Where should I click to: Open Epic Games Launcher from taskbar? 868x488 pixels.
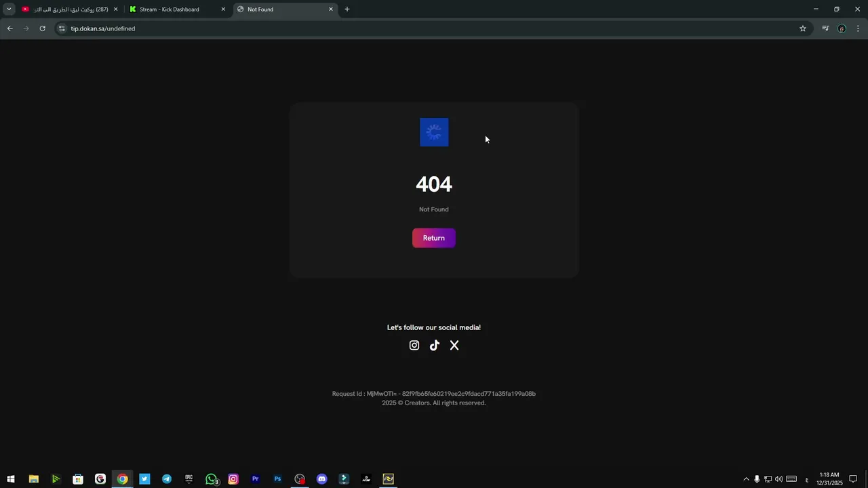(x=189, y=479)
